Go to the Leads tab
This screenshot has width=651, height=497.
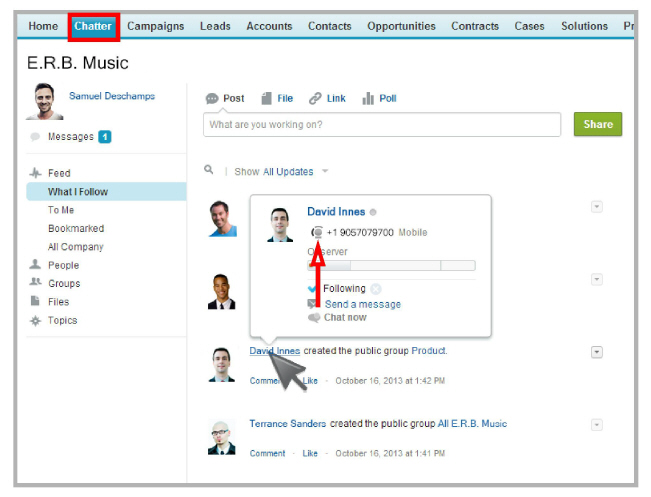(x=215, y=26)
